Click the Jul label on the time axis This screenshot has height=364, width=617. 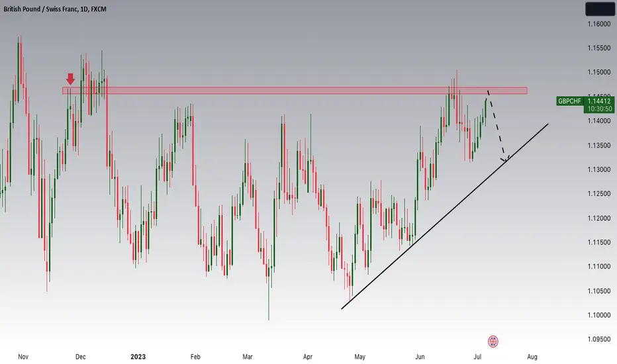point(477,357)
